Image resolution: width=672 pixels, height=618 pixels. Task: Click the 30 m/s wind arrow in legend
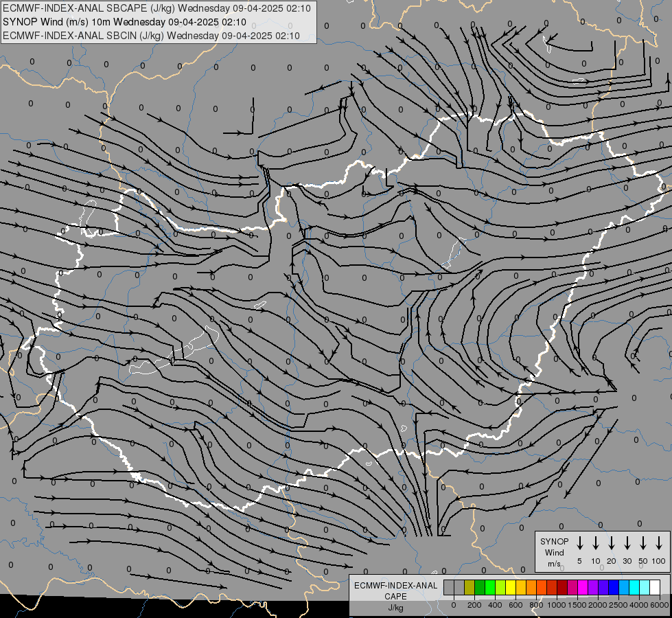coord(627,543)
